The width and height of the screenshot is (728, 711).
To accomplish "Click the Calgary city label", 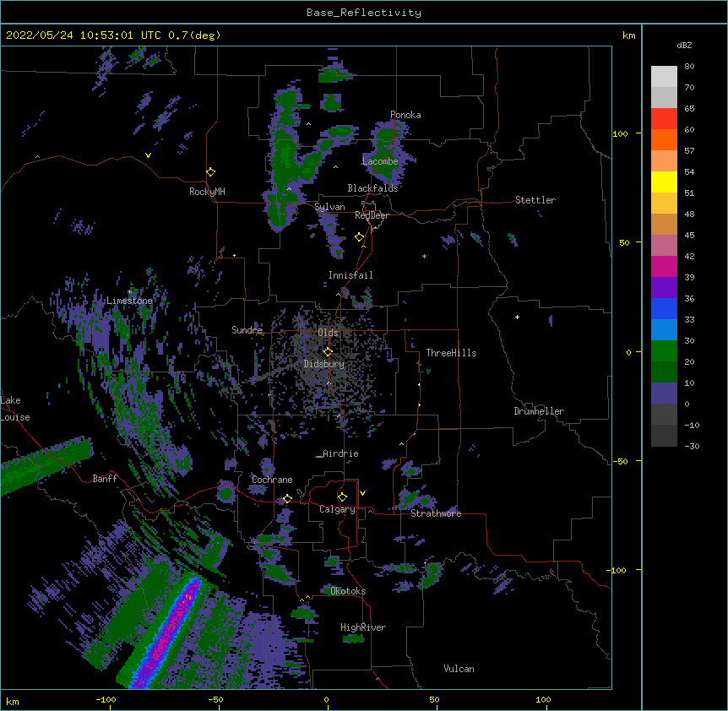I will point(337,509).
